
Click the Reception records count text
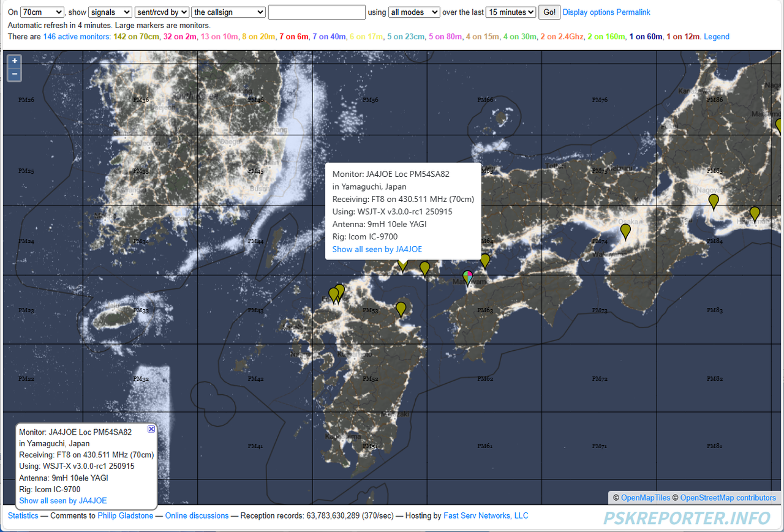point(317,516)
